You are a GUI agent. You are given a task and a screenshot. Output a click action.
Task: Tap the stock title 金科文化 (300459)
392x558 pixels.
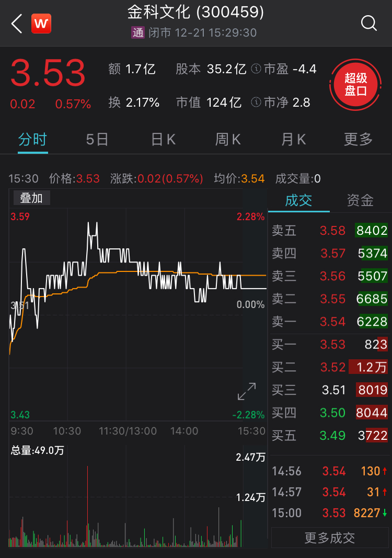point(195,12)
